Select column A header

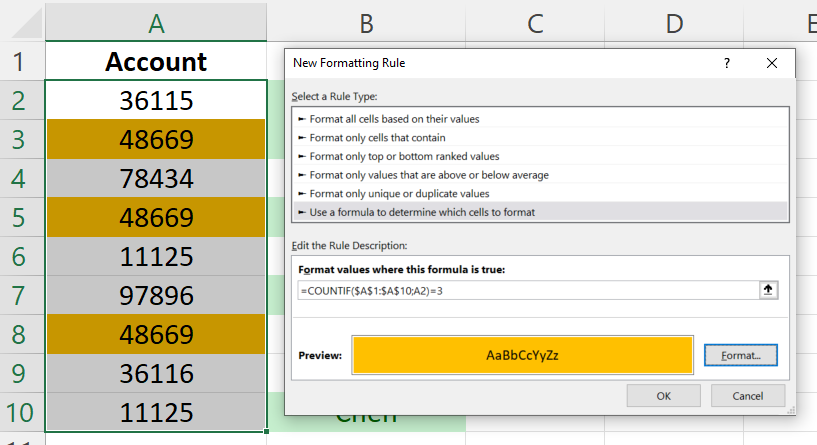pos(155,22)
